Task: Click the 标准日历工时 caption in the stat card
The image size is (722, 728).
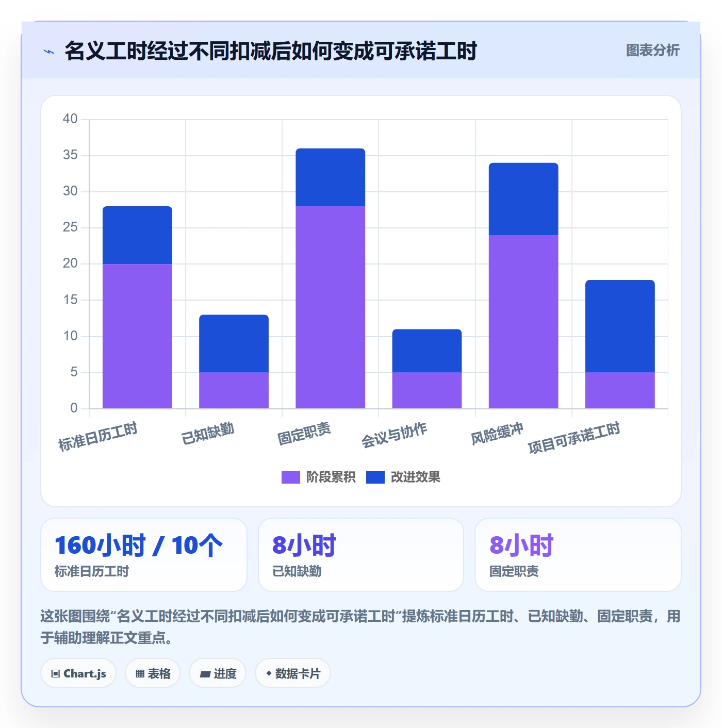Action: [x=92, y=571]
